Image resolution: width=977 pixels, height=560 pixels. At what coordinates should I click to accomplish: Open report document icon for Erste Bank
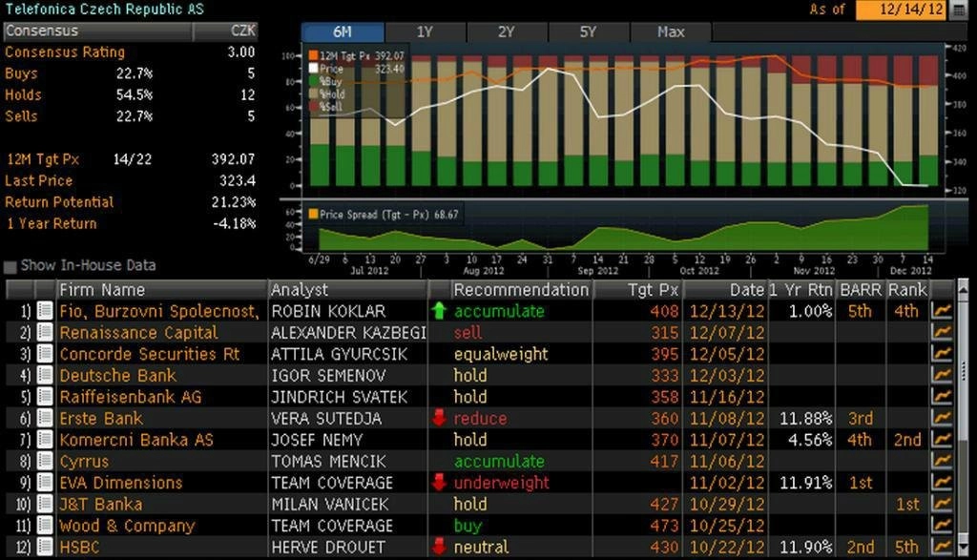pyautogui.click(x=44, y=418)
